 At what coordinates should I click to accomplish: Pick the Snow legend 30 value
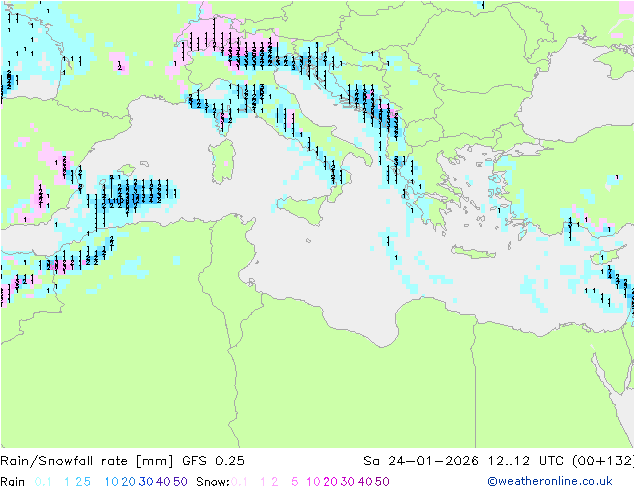pyautogui.click(x=348, y=482)
